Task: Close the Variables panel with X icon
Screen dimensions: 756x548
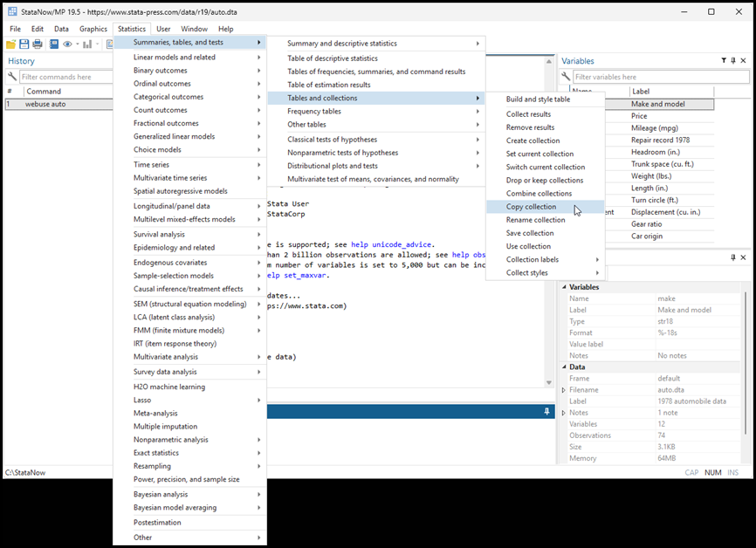Action: pos(743,61)
